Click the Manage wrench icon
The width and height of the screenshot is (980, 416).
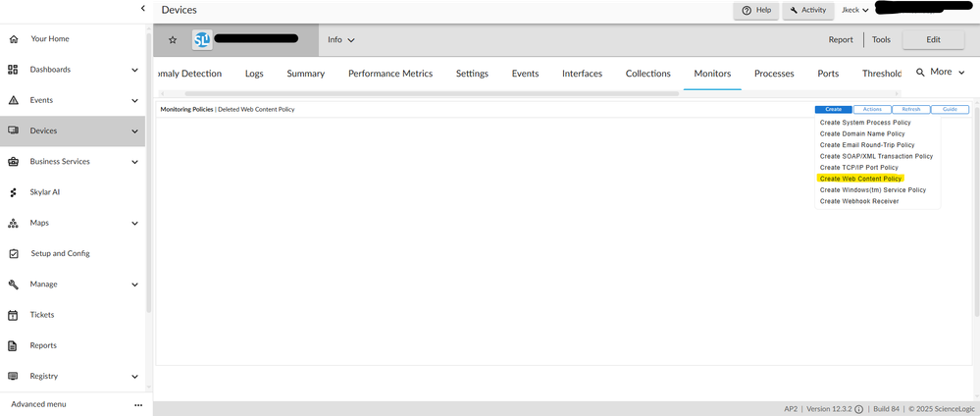(13, 284)
